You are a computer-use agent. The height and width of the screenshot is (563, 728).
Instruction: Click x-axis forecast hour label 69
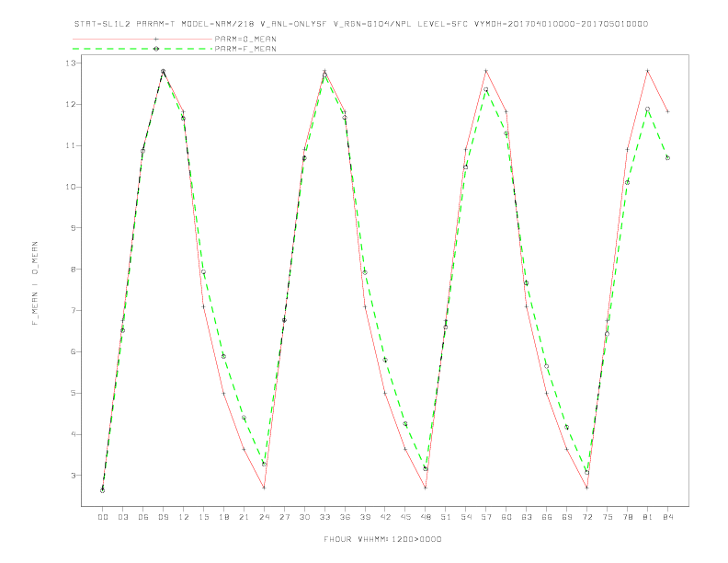tap(567, 517)
